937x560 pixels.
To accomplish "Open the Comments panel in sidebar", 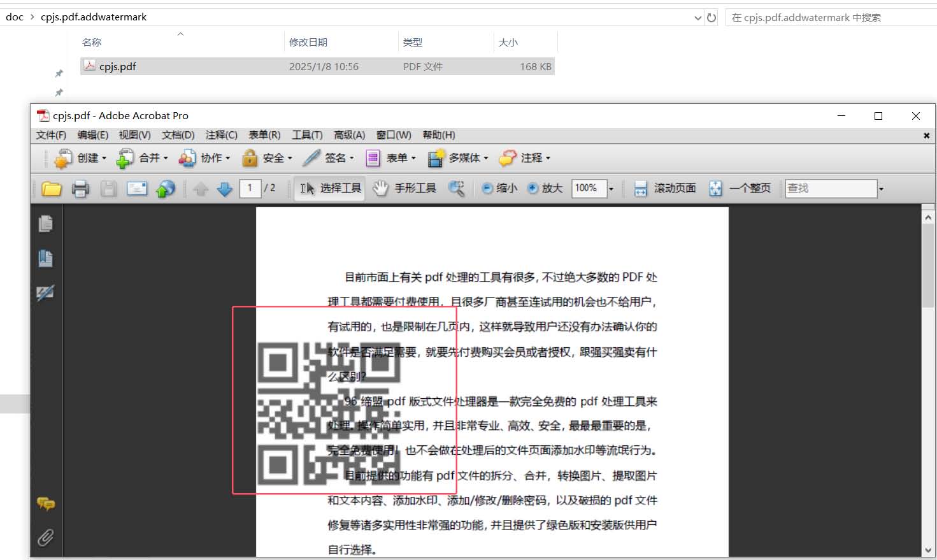I will click(45, 504).
